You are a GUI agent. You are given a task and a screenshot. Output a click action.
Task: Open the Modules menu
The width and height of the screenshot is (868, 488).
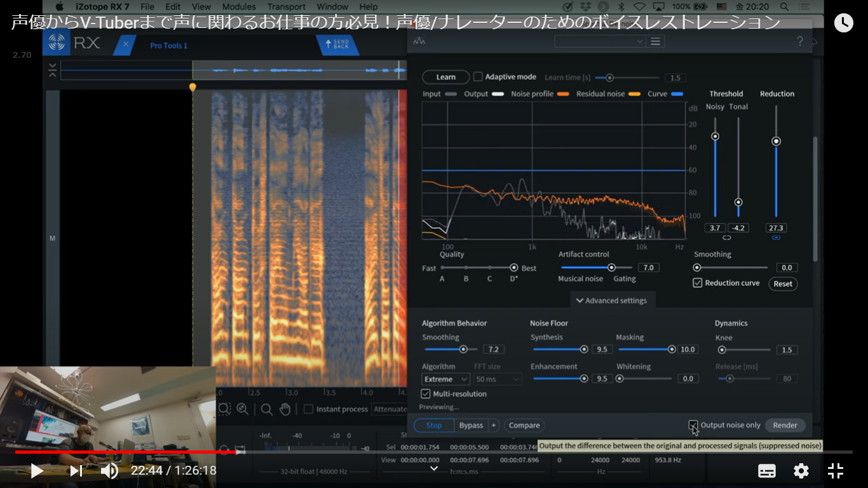point(239,6)
